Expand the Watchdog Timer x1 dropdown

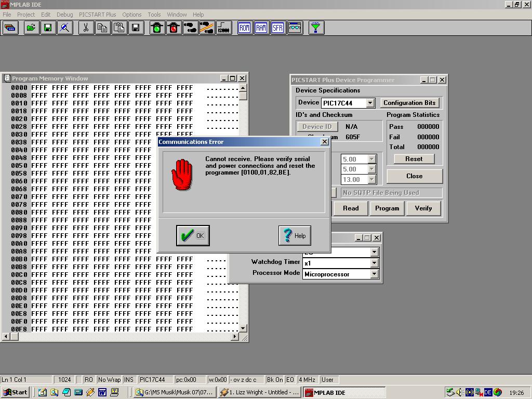click(x=374, y=263)
